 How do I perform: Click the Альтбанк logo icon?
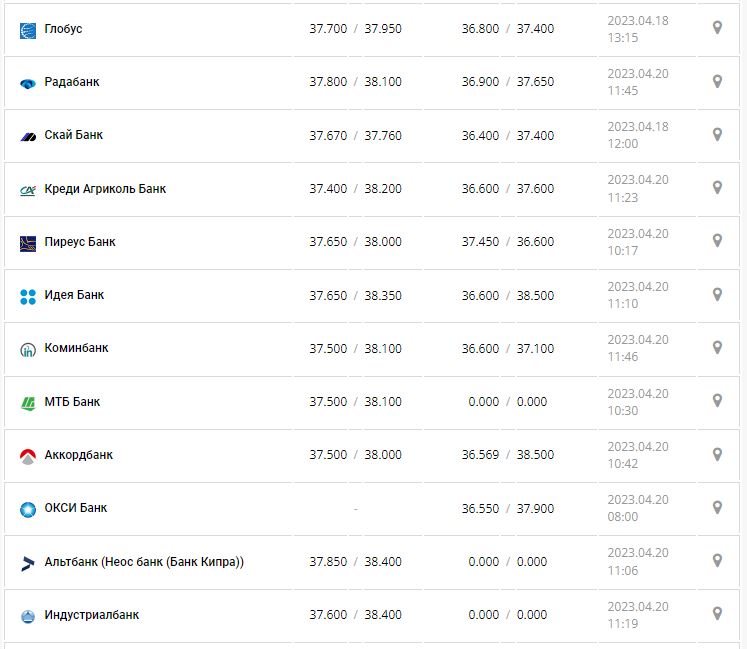pos(28,562)
